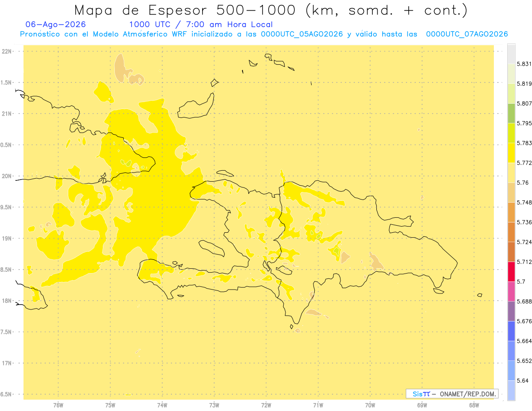The height and width of the screenshot is (411, 532).
Task: Click the legend value 5.807
Action: (x=524, y=104)
